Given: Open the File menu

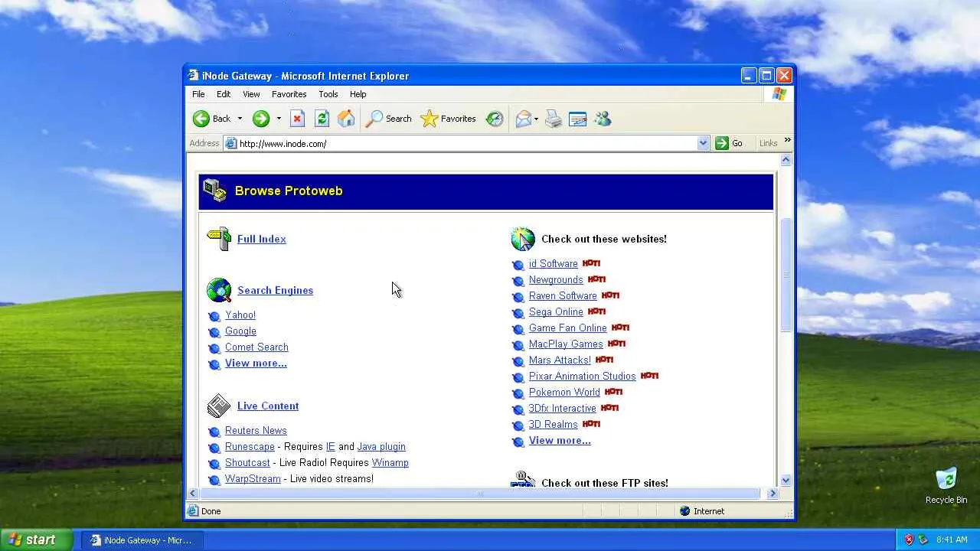Looking at the screenshot, I should (198, 94).
